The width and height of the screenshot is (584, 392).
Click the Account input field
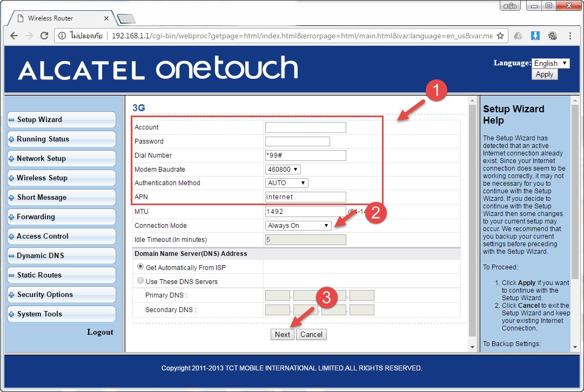[x=305, y=127]
